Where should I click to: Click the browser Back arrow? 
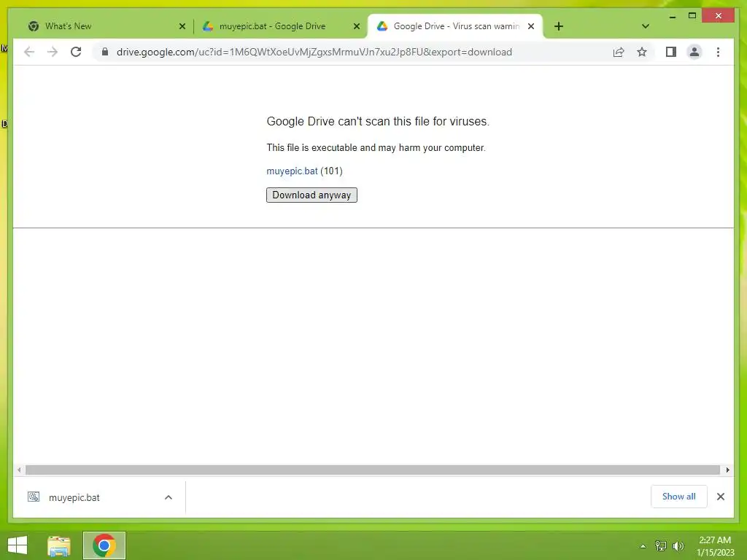(29, 52)
